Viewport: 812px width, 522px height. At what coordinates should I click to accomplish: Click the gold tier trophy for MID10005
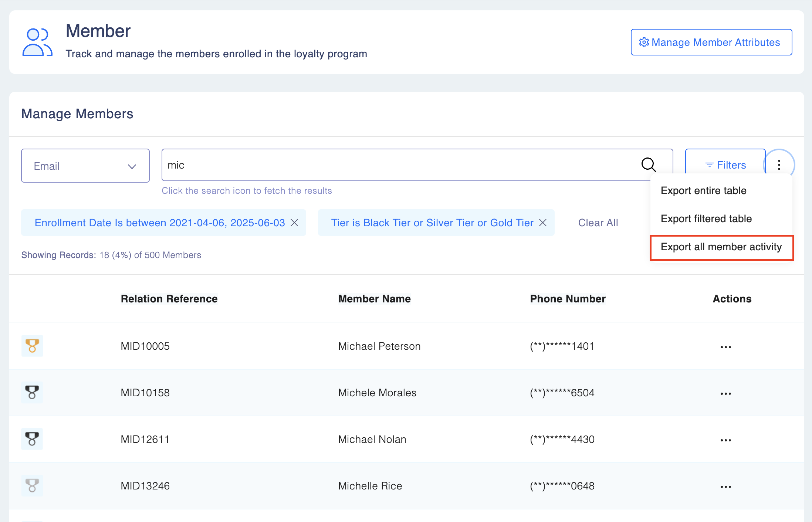(x=32, y=346)
